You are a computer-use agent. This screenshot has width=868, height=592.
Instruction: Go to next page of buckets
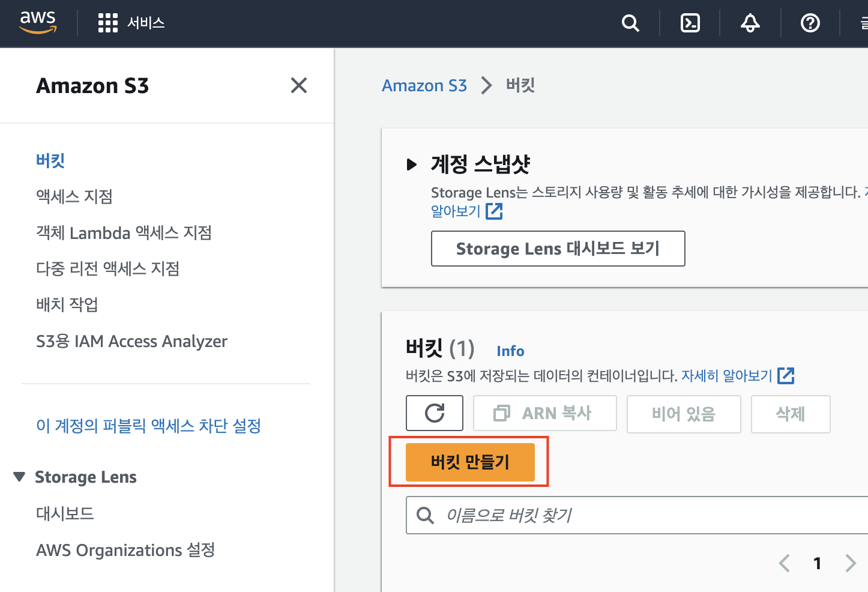pos(850,563)
